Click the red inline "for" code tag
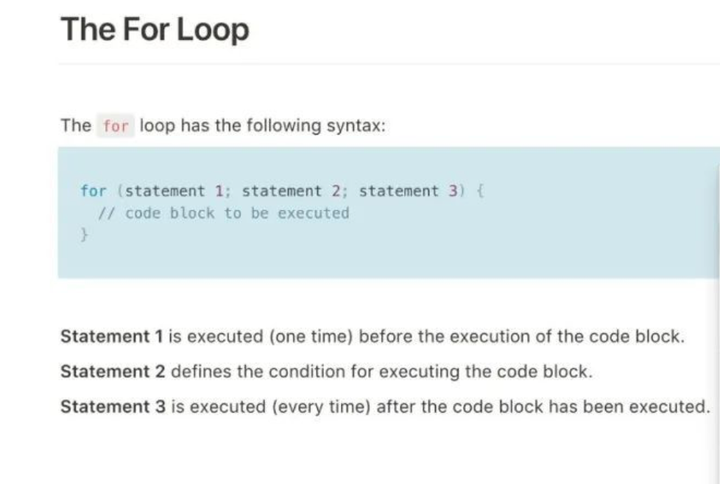720x484 pixels. click(x=116, y=127)
